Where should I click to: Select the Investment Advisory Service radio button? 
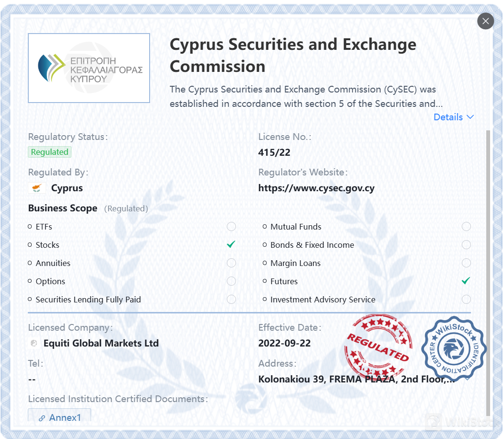pyautogui.click(x=466, y=299)
